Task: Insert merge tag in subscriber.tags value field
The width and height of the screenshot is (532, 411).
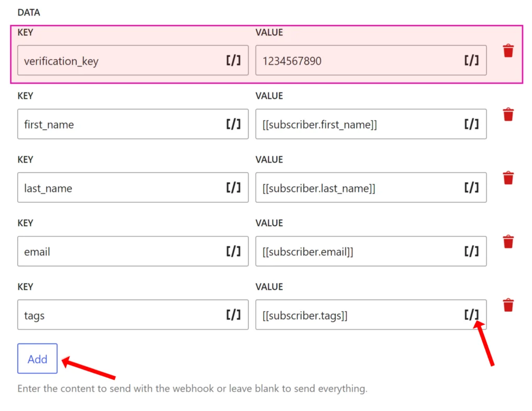Action: [471, 315]
